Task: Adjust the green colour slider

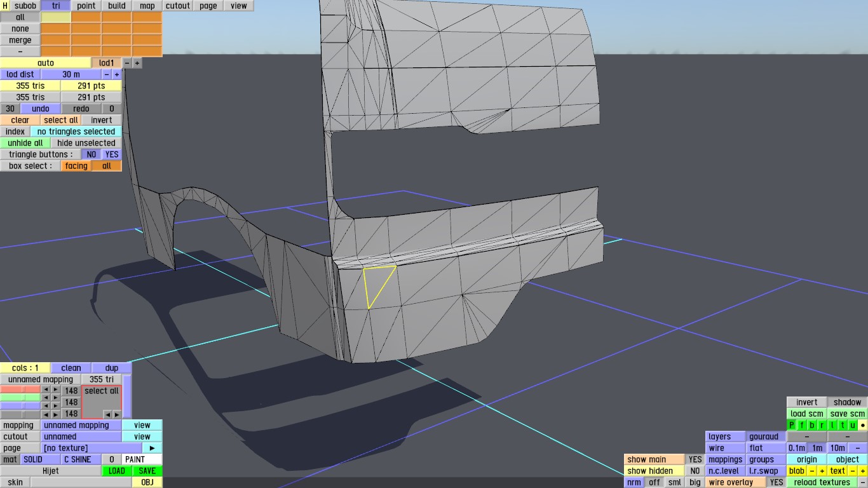Action: pos(20,398)
